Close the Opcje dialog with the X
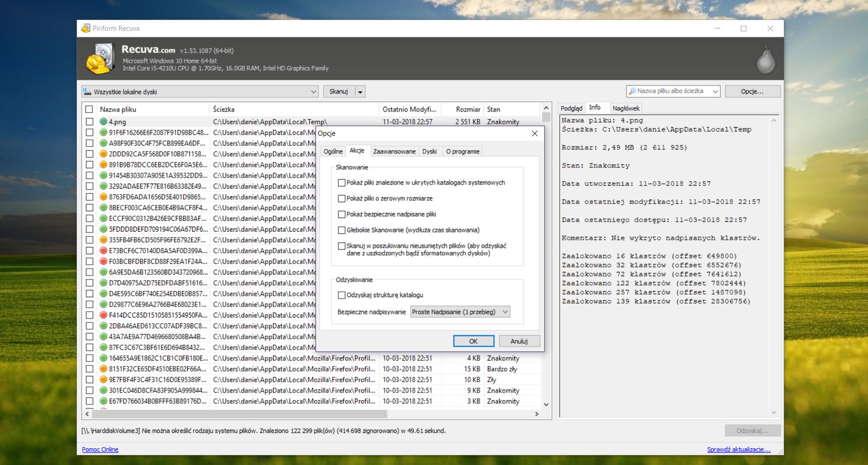The width and height of the screenshot is (868, 465). (534, 133)
